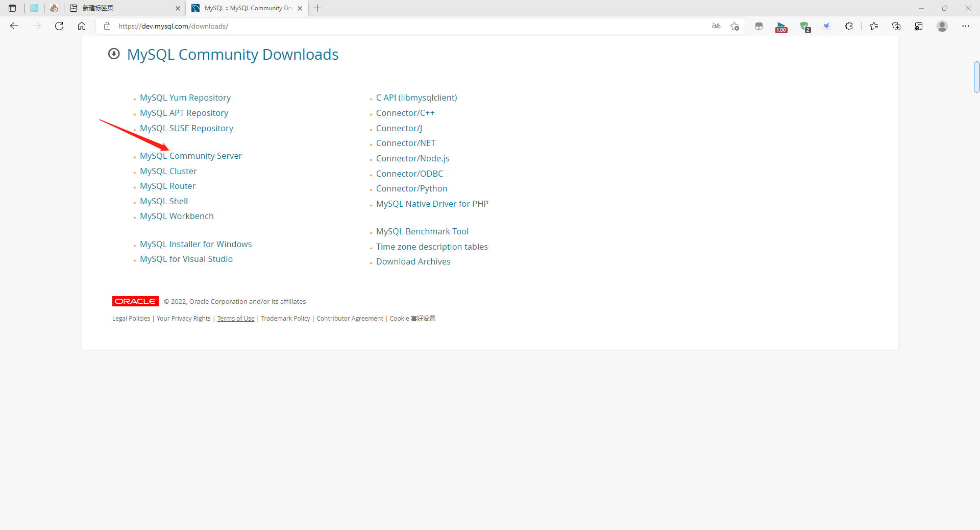Open Connector/Node.js link
The image size is (980, 530).
coord(412,158)
